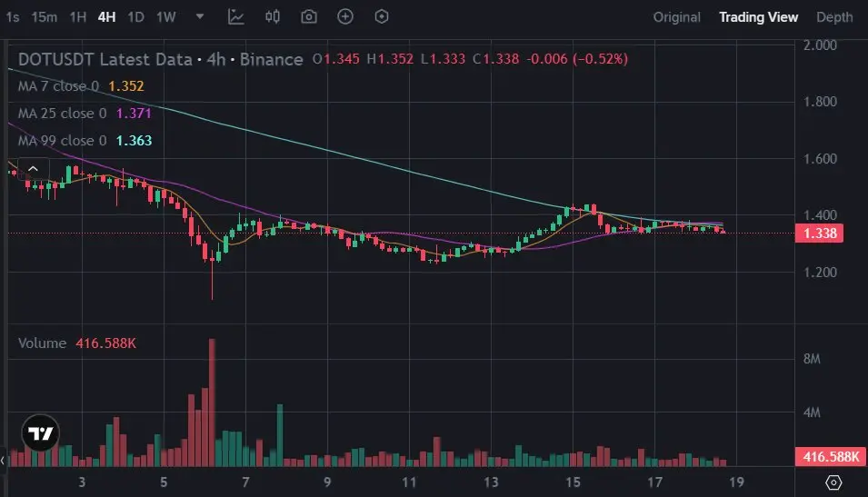
Task: Click the plus circle add icon
Action: click(x=345, y=16)
